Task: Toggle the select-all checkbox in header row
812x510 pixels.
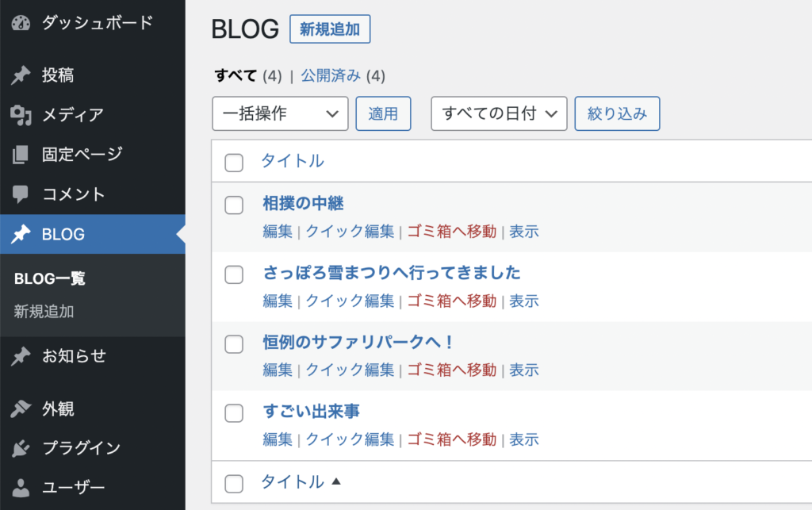Action: [x=234, y=163]
